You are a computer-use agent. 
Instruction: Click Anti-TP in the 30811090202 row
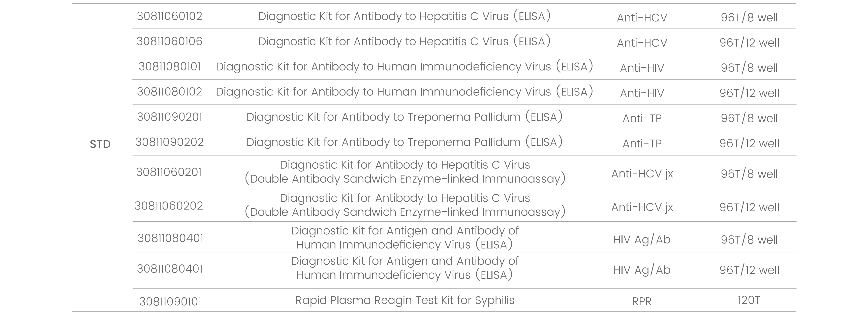pos(642,144)
